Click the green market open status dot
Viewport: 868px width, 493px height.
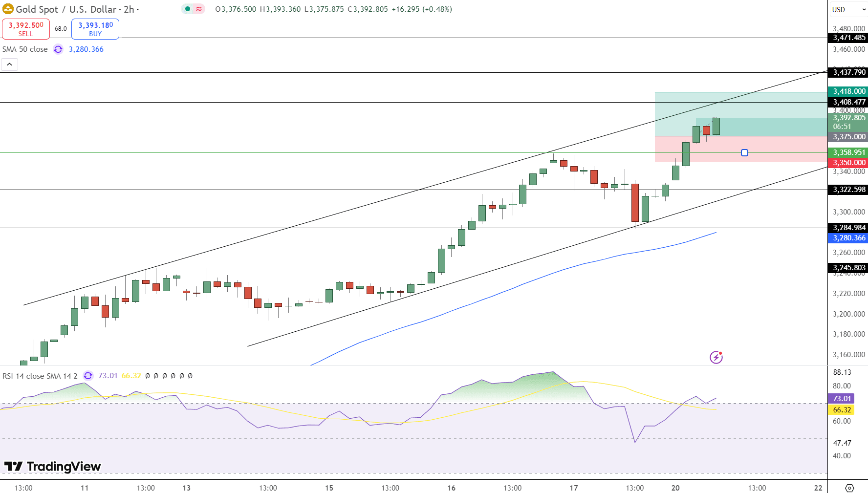point(188,9)
